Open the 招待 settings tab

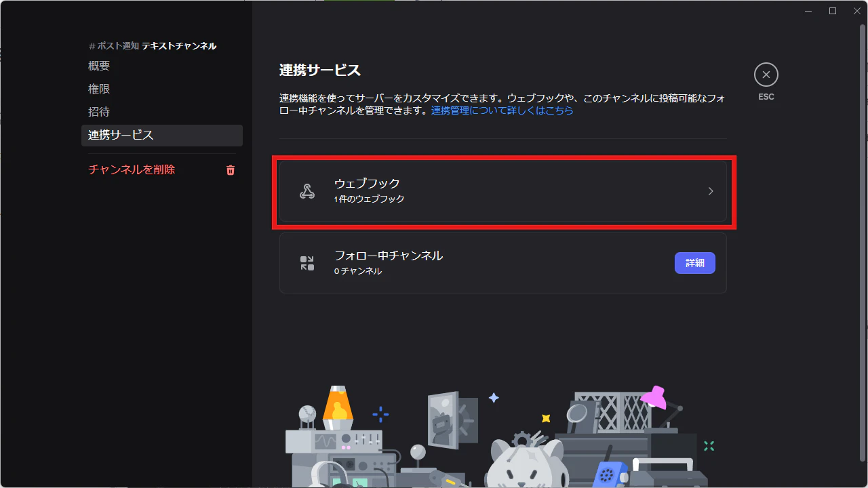click(x=162, y=112)
